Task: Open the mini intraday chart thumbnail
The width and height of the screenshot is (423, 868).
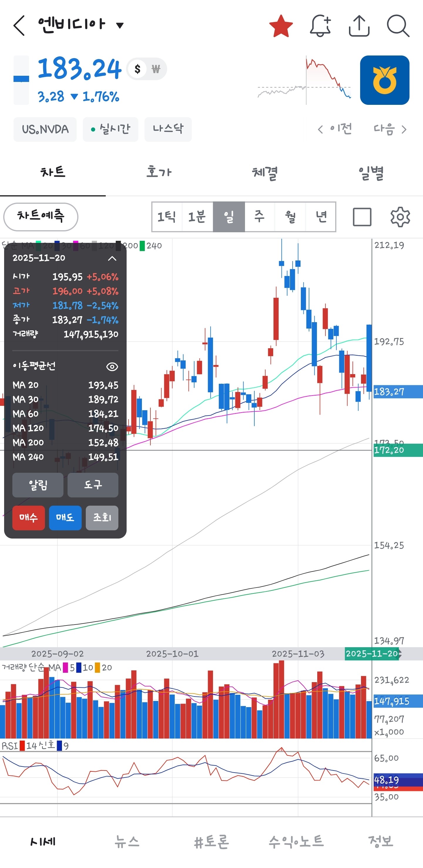Action: tap(304, 80)
